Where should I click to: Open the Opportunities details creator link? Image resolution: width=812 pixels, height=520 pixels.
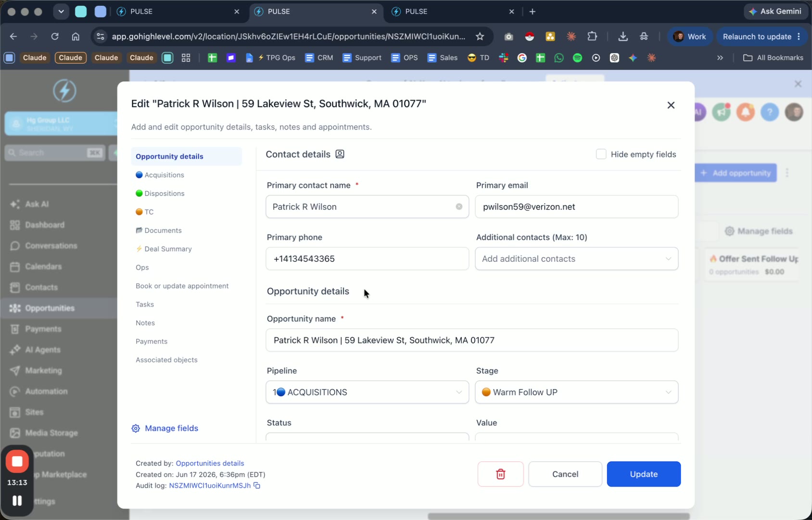click(210, 463)
